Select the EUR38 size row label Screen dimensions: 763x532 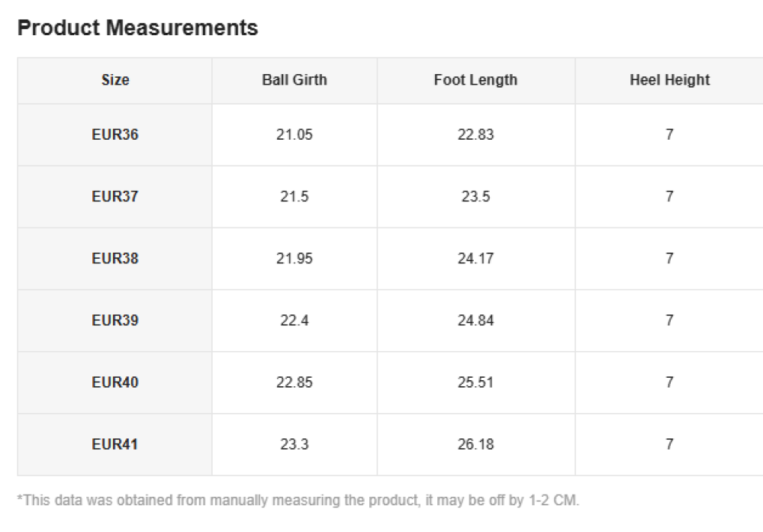tap(115, 259)
